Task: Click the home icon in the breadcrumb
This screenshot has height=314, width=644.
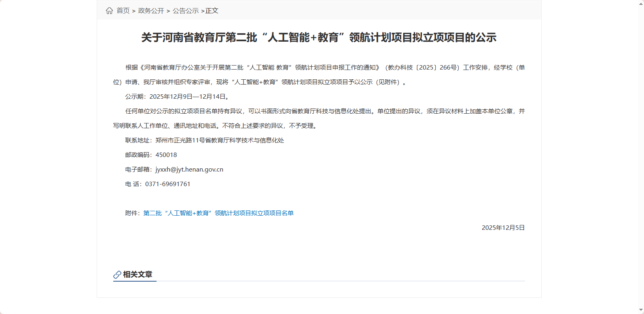Action: point(109,11)
